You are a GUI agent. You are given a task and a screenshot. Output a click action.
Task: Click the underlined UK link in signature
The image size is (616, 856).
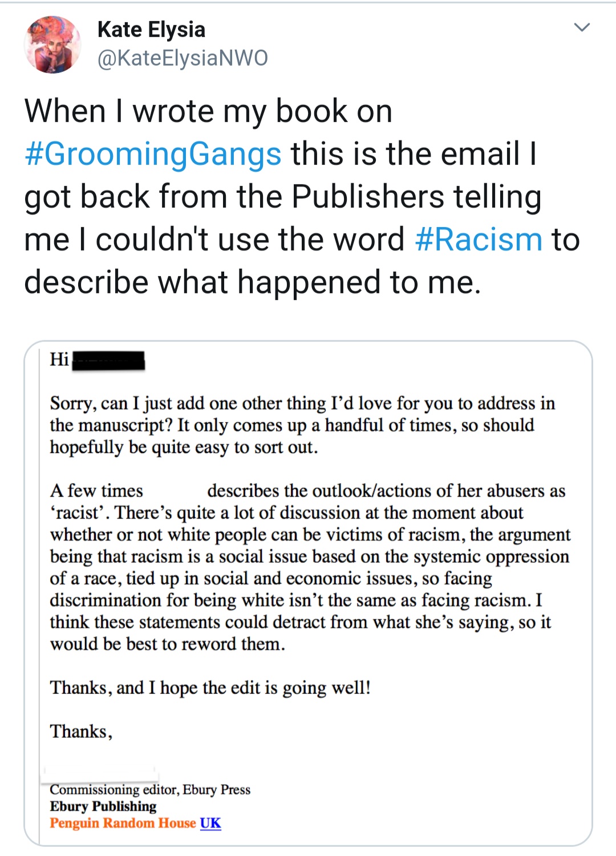tap(210, 823)
